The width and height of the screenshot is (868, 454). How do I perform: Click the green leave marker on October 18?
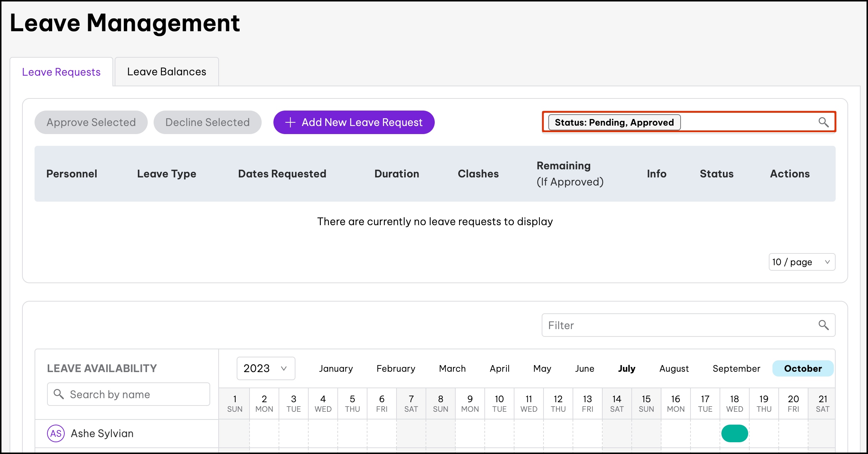tap(734, 433)
